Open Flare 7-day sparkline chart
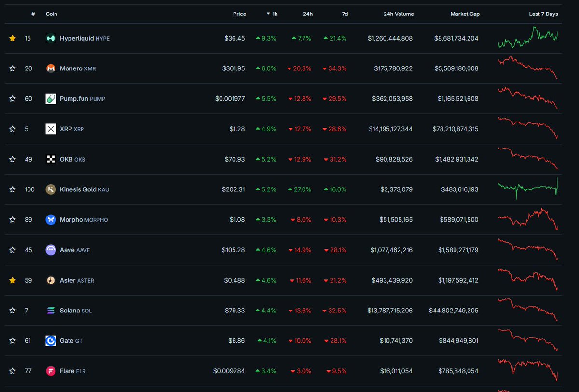This screenshot has height=392, width=579. (528, 370)
